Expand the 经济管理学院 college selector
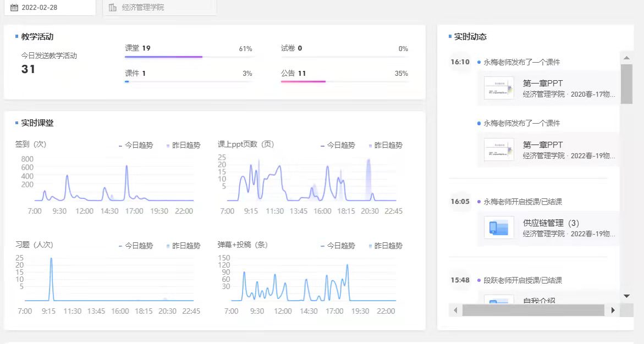This screenshot has height=344, width=644. click(159, 8)
